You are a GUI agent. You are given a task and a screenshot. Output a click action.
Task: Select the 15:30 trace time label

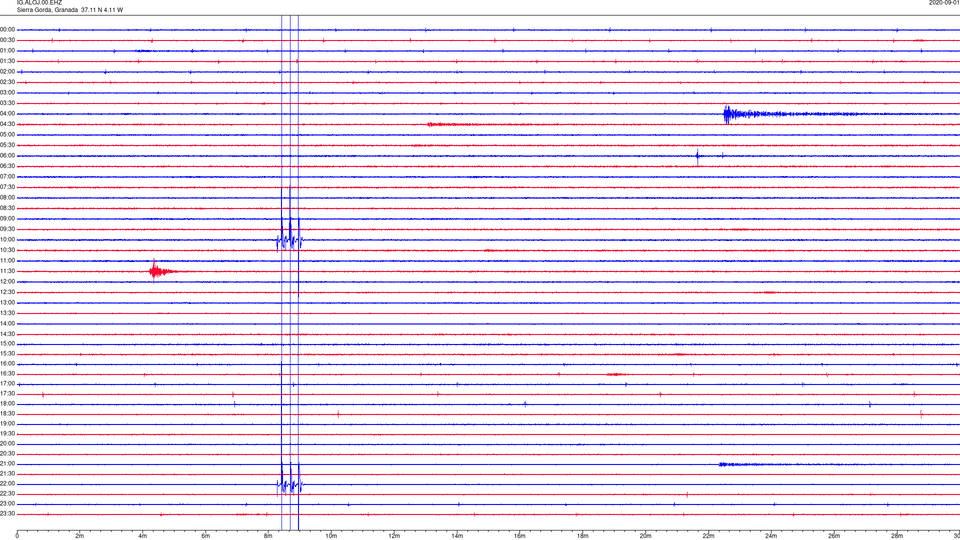click(7, 354)
